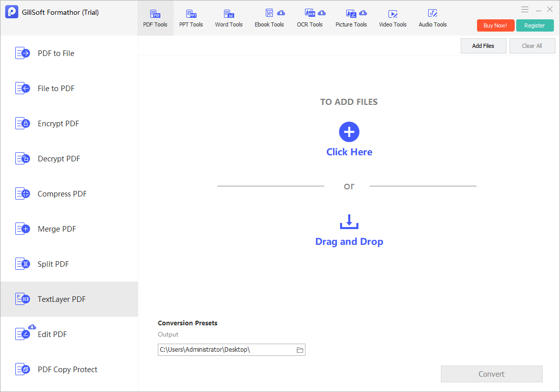Select the Compress PDF label
The image size is (560, 392).
point(62,194)
